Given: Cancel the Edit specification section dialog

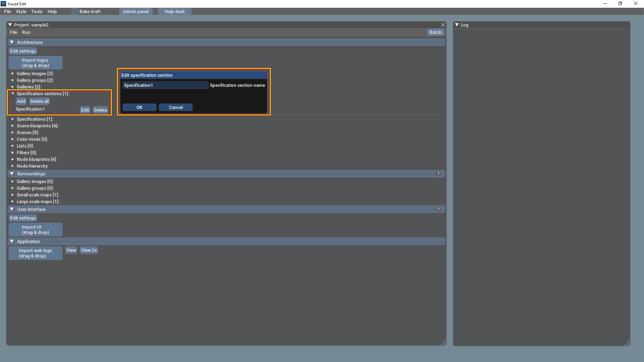Looking at the screenshot, I should click(175, 107).
